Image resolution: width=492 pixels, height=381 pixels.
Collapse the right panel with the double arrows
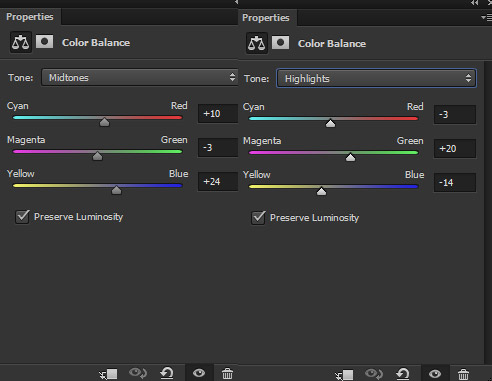tap(474, 3)
